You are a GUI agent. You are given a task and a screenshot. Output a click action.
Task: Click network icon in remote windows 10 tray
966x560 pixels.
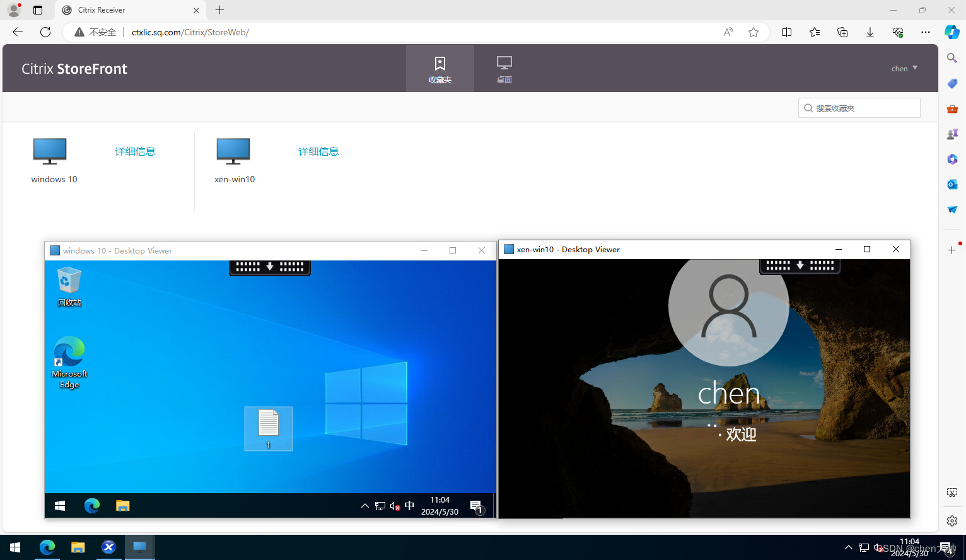[x=380, y=506]
